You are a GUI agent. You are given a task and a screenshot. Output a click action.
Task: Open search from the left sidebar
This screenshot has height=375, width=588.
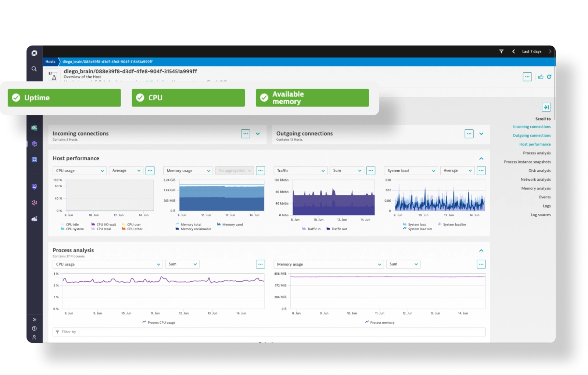point(34,69)
